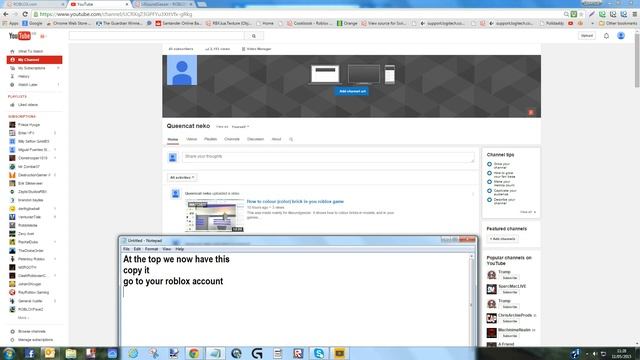Switch to channel Videos tab
Image resolution: width=640 pixels, height=360 pixels.
191,139
